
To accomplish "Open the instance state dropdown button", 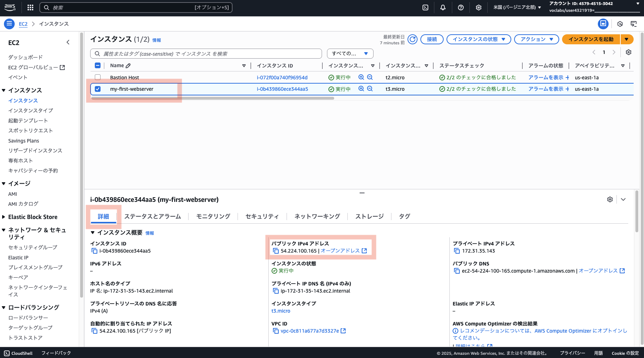I will point(479,39).
